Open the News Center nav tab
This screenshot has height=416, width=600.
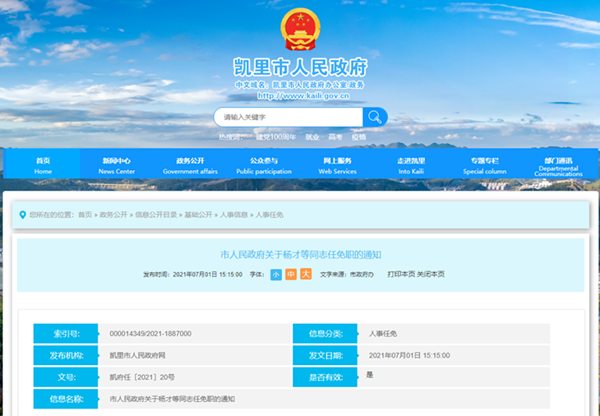coord(116,165)
